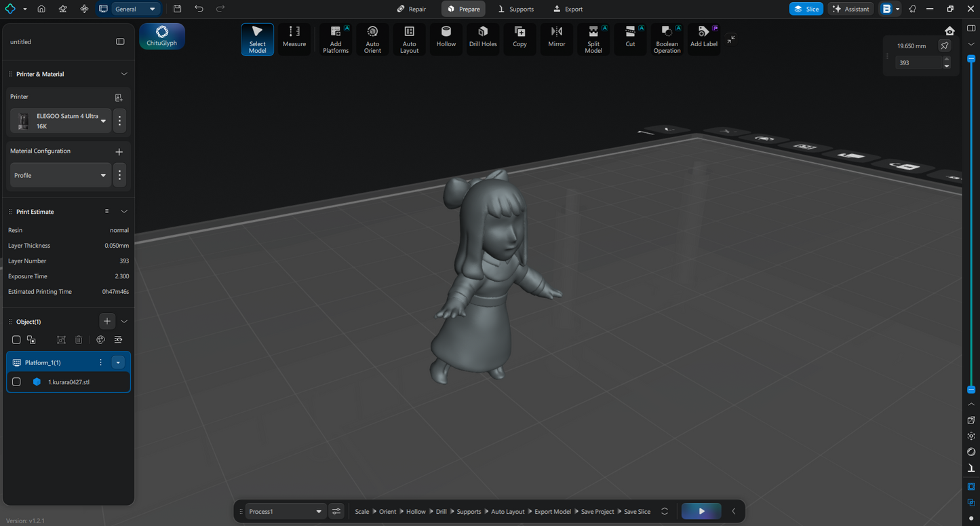Click the add printer icon beside Printer
Viewport: 980px width, 526px height.
(119, 97)
